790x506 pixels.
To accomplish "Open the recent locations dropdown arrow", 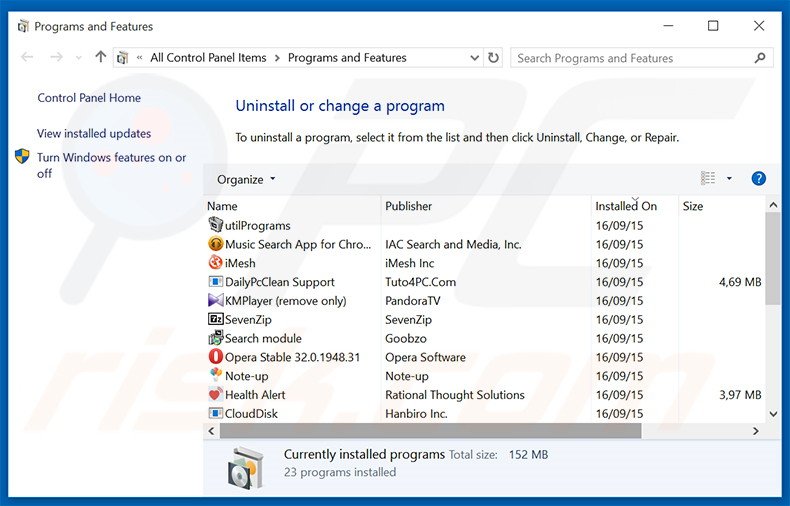I will click(x=78, y=58).
